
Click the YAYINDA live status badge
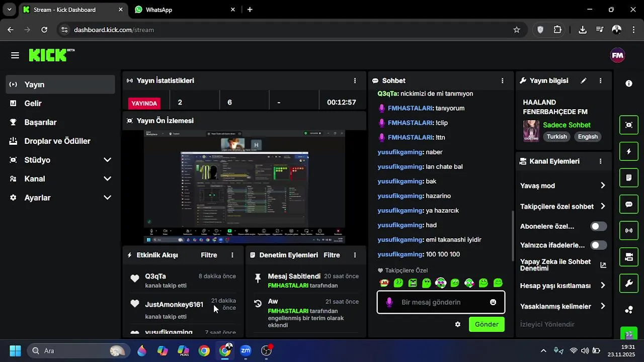point(144,103)
